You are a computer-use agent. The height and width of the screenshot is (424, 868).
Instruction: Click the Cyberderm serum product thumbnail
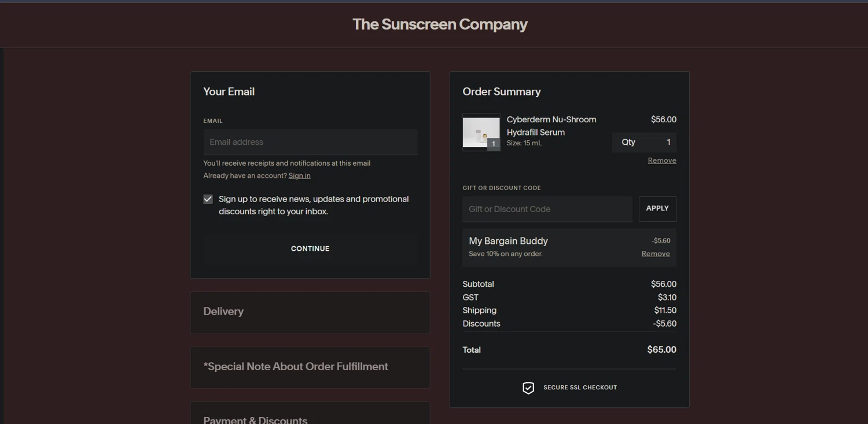pyautogui.click(x=481, y=132)
